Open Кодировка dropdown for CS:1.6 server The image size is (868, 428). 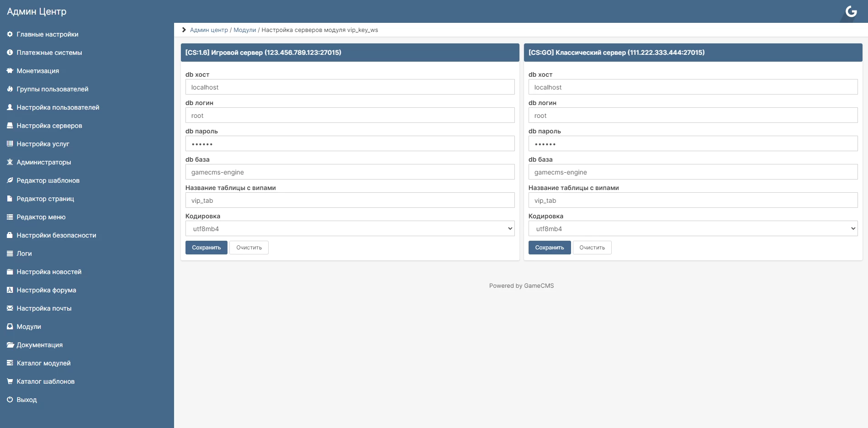point(350,228)
